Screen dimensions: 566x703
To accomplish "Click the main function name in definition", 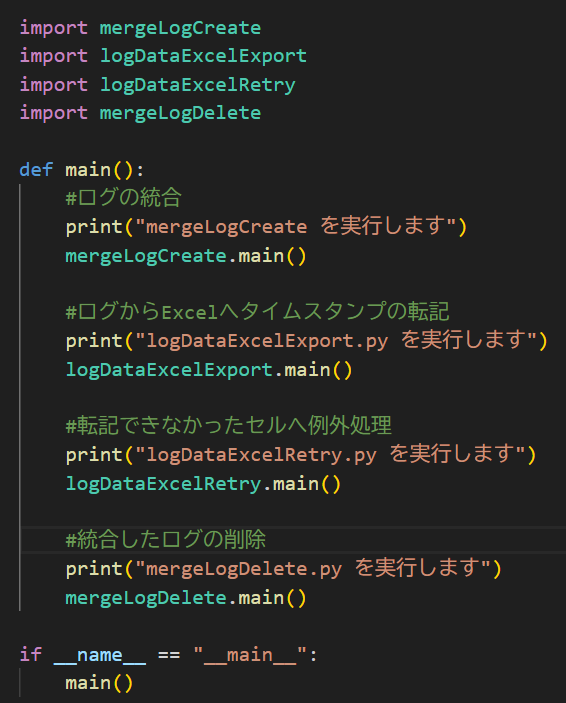I will pos(88,170).
